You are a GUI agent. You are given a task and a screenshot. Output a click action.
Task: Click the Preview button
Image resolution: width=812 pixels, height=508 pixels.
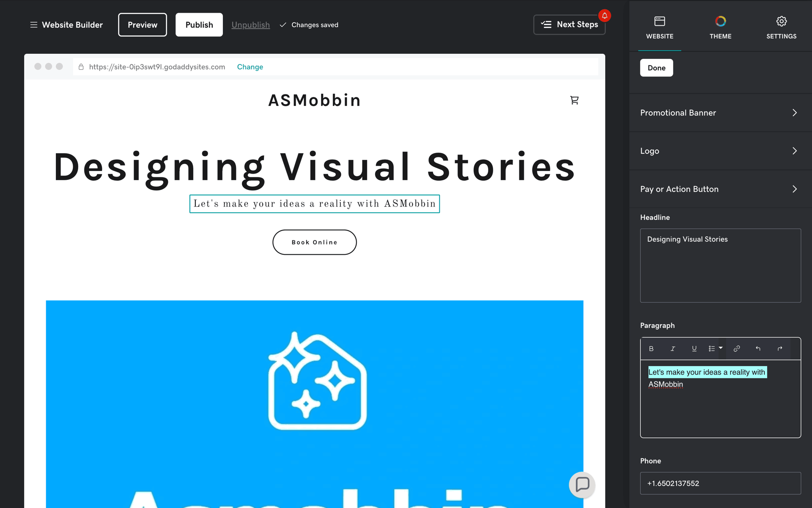click(x=143, y=25)
